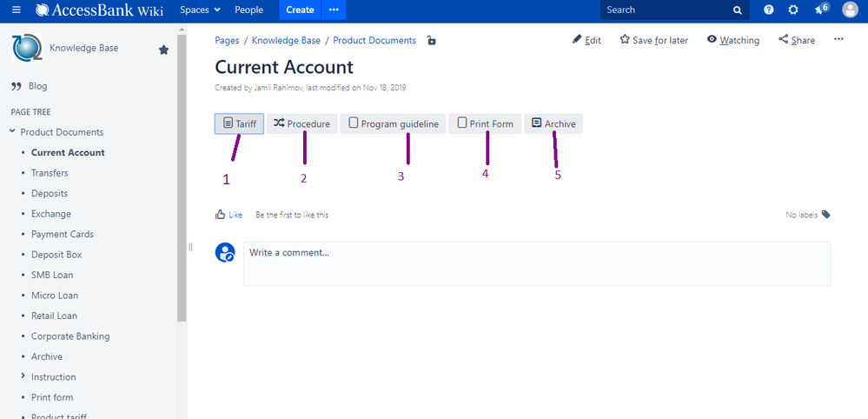This screenshot has height=419, width=868.
Task: Go to the People directory
Action: (x=249, y=10)
